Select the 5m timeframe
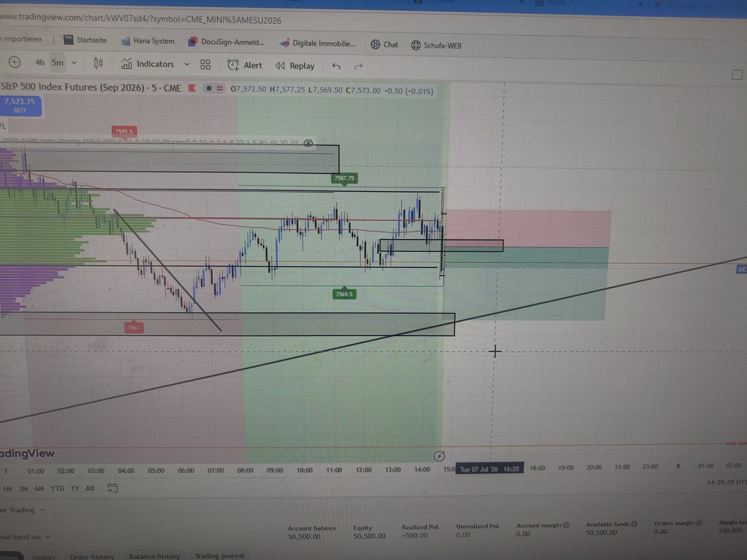 pyautogui.click(x=57, y=62)
